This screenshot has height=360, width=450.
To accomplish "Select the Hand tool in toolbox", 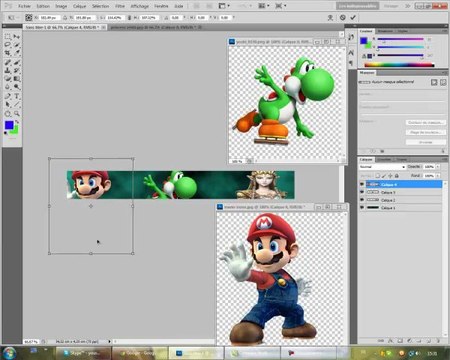I will tap(7, 114).
